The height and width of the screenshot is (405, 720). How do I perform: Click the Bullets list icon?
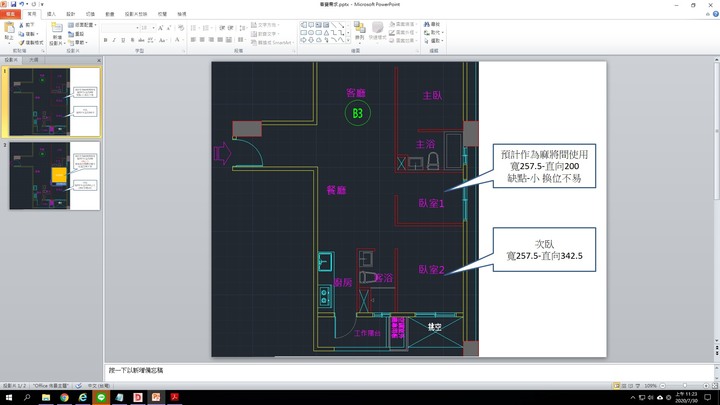[194, 28]
